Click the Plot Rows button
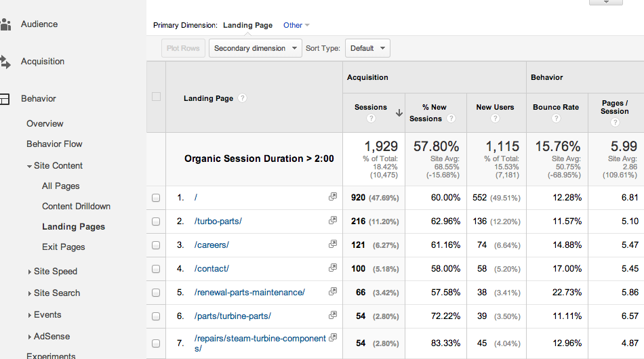The image size is (644, 359). click(183, 48)
